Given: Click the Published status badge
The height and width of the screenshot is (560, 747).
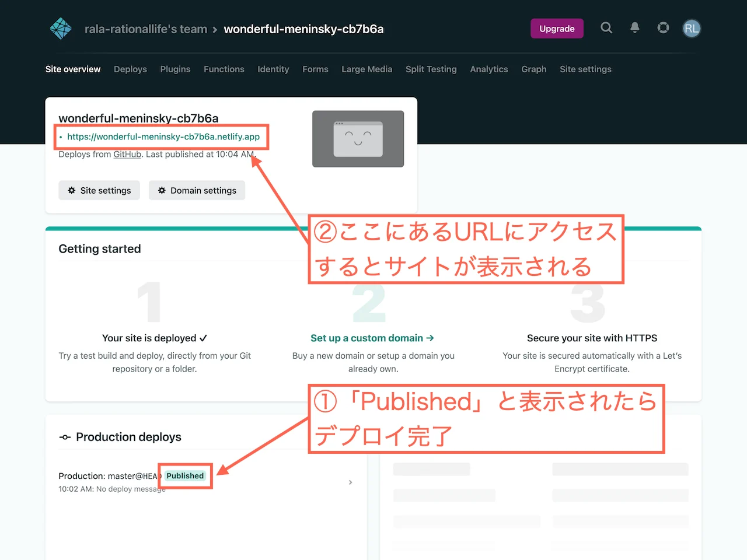Looking at the screenshot, I should click(185, 475).
